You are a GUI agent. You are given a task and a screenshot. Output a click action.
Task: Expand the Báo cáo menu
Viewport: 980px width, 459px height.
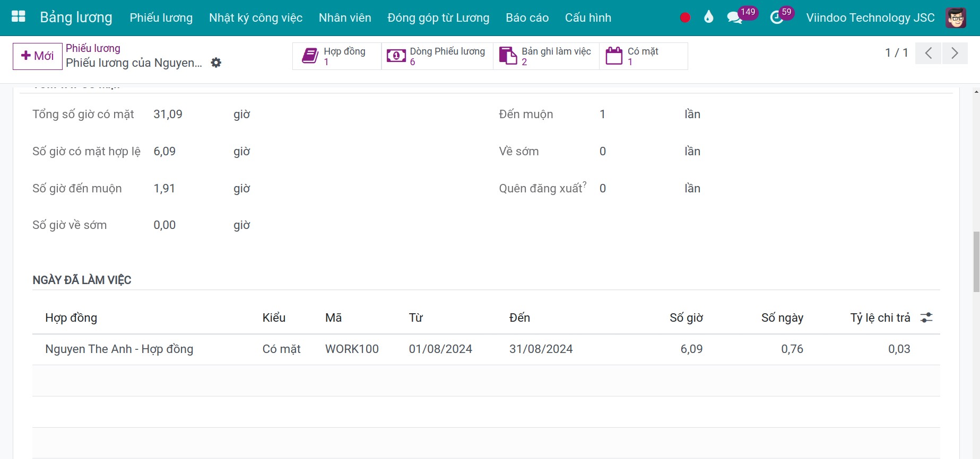(x=527, y=17)
